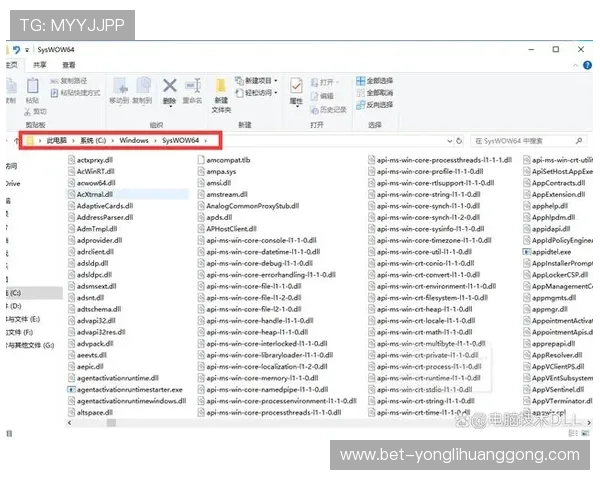Image resolution: width=600 pixels, height=480 pixels.
Task: Click the horizontal scrollbar thumb
Action: [x=111, y=423]
